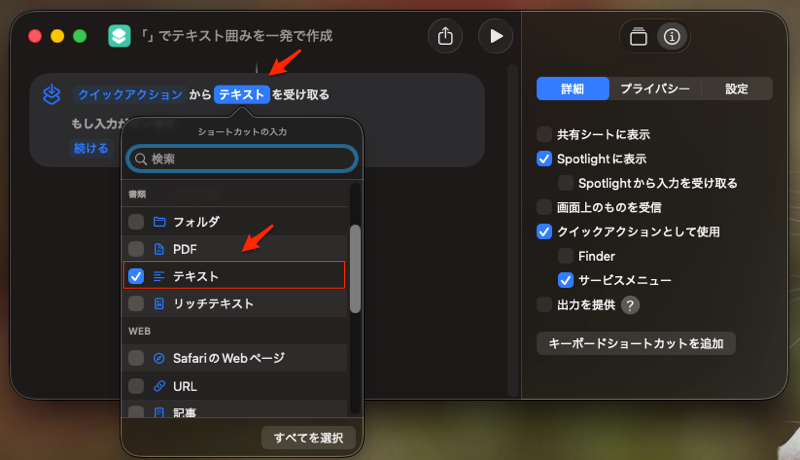The image size is (800, 460).
Task: Enable 出力を提供 checkbox
Action: click(544, 305)
